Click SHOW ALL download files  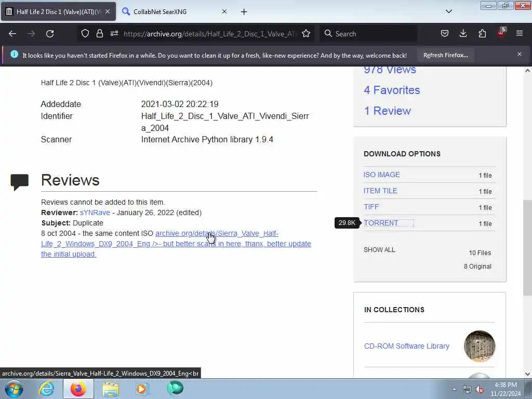(x=379, y=250)
